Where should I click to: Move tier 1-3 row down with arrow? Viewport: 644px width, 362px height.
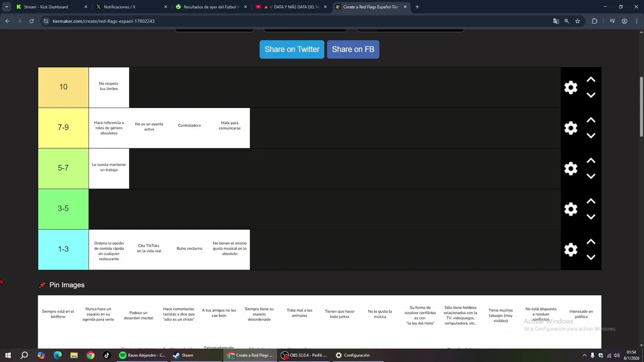(x=591, y=257)
